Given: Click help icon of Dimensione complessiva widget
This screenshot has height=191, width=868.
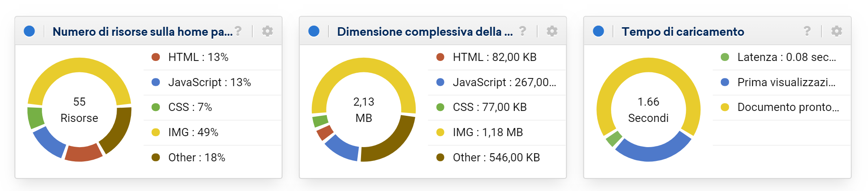Looking at the screenshot, I should (523, 31).
